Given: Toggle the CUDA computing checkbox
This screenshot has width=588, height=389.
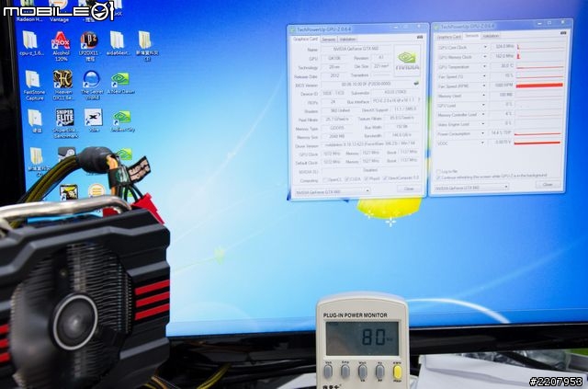Looking at the screenshot, I should (346, 179).
